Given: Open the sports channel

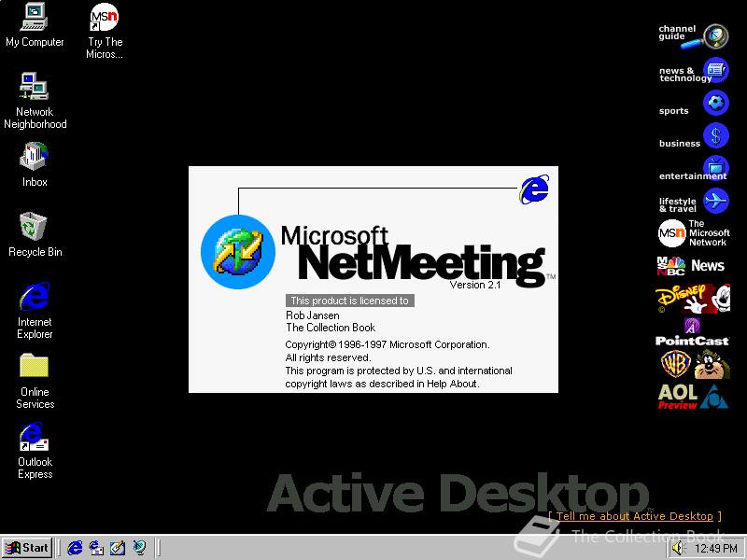Looking at the screenshot, I should coord(693,104).
